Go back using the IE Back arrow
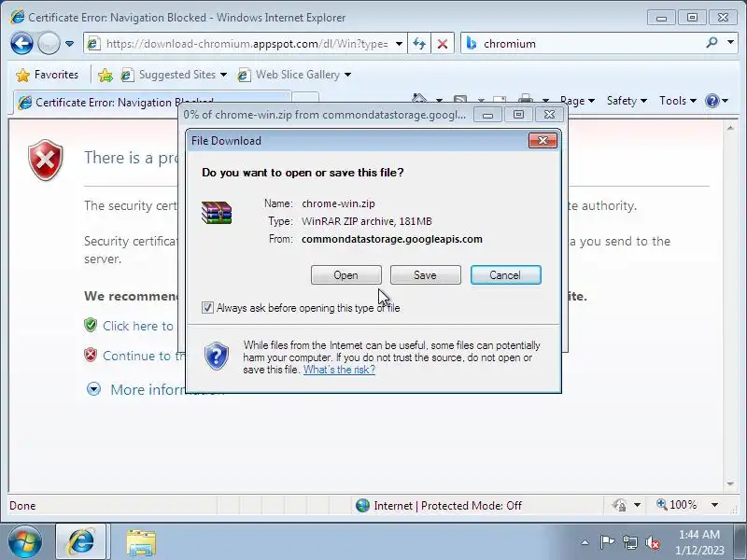747x560 pixels. tap(21, 44)
